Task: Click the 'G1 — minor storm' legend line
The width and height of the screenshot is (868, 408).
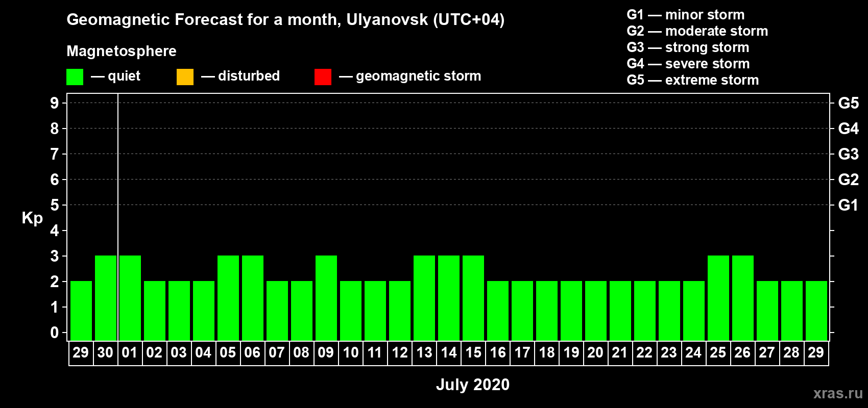Action: (x=686, y=15)
